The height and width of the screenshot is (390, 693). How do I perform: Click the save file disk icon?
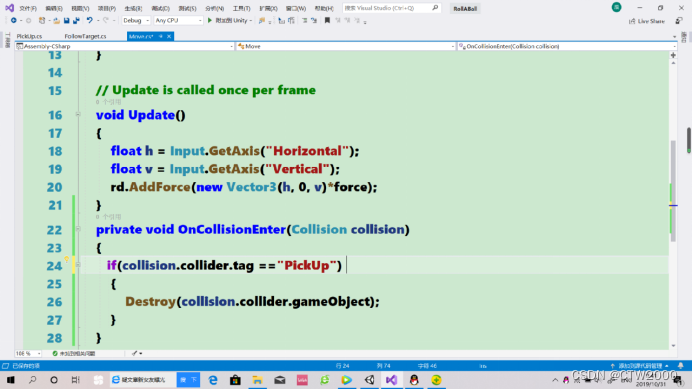[66, 20]
